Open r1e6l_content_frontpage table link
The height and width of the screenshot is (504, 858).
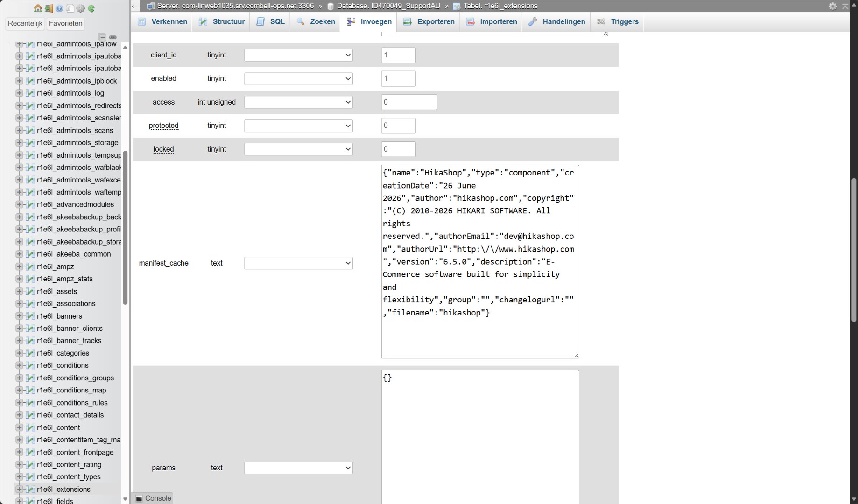coord(75,452)
